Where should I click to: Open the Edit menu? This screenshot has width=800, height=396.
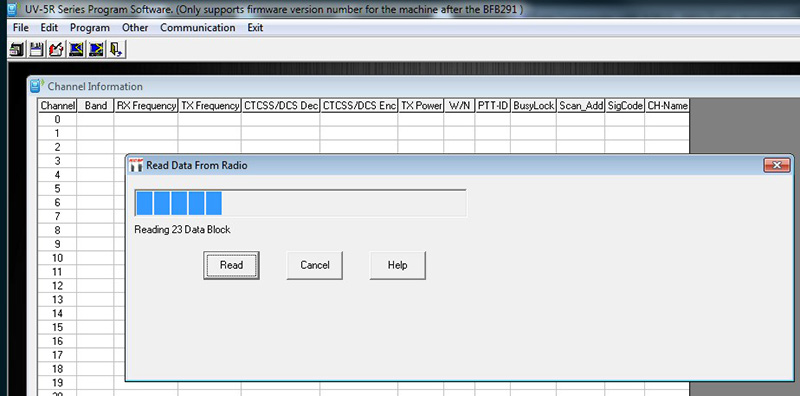click(49, 28)
